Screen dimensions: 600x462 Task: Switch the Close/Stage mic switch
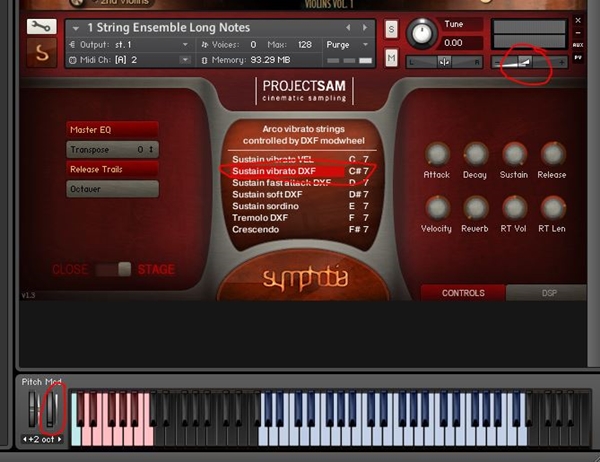[x=113, y=269]
